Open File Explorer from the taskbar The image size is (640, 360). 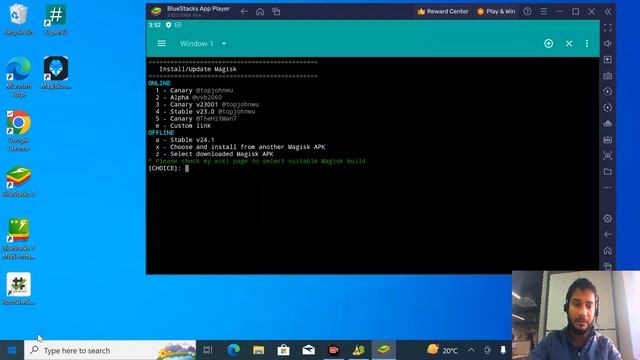[x=258, y=350]
